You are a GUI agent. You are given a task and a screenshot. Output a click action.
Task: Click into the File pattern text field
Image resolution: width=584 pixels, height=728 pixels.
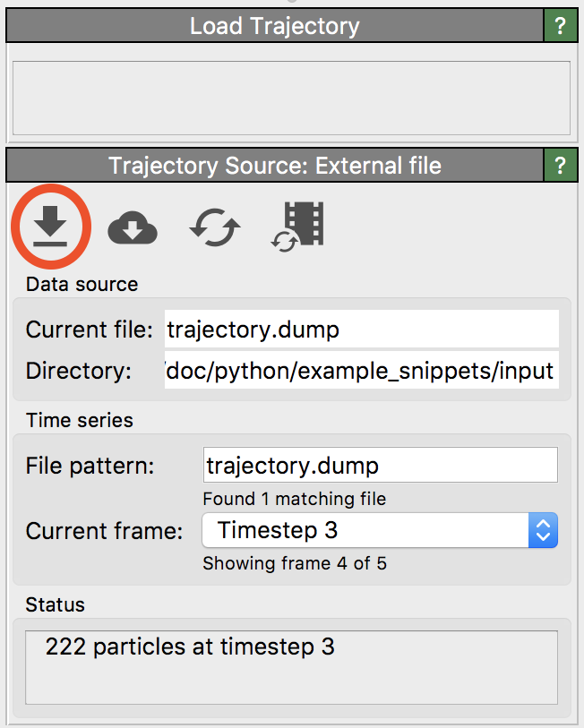click(x=380, y=466)
